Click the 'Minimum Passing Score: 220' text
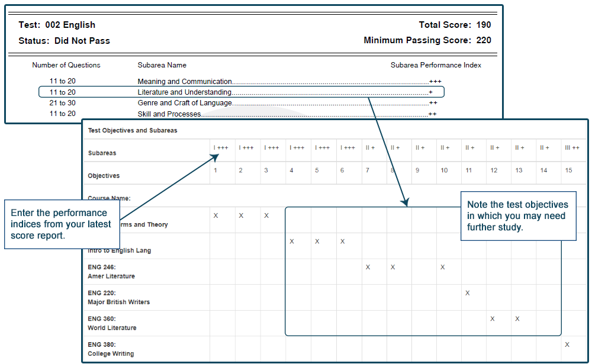 (427, 41)
